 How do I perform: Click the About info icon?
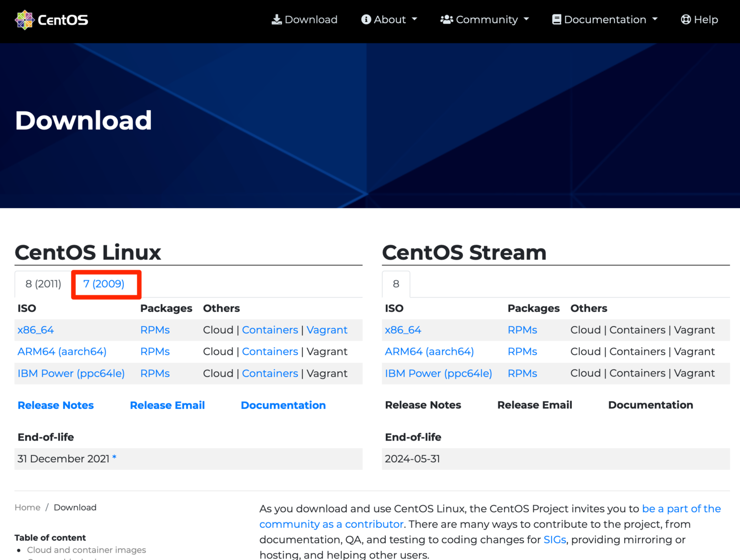pyautogui.click(x=366, y=19)
